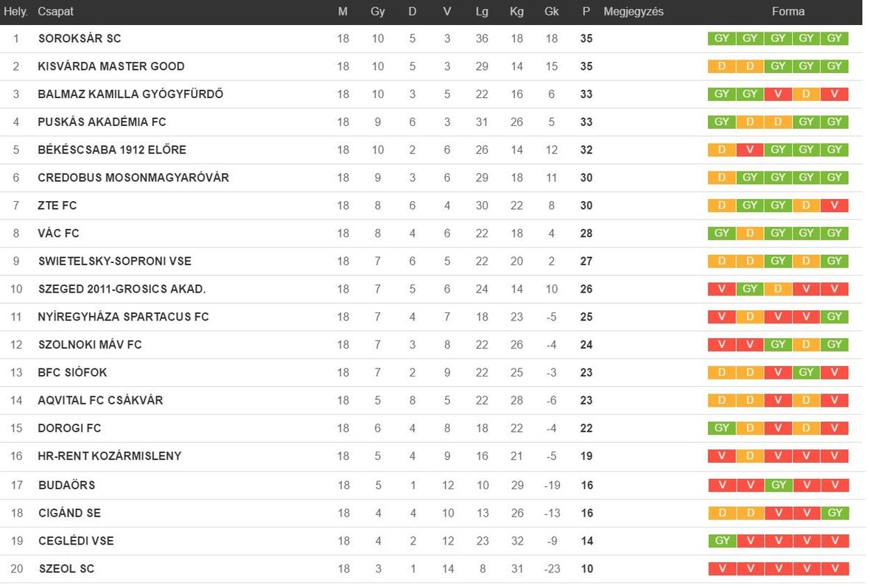
Task: Click the Forma column header
Action: [x=788, y=11]
